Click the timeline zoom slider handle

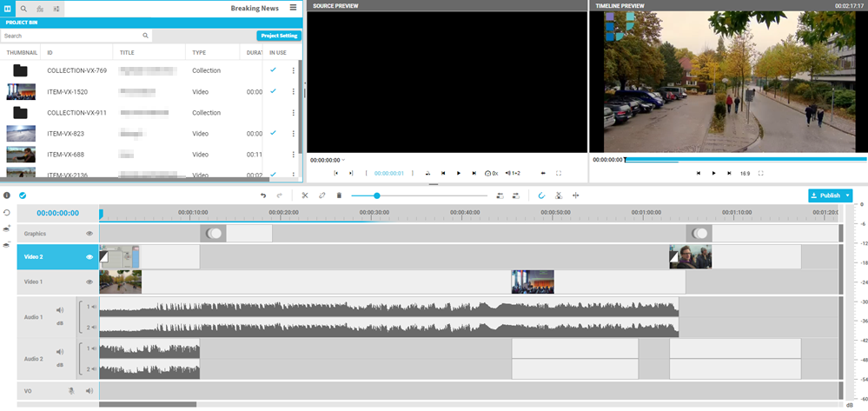(376, 196)
